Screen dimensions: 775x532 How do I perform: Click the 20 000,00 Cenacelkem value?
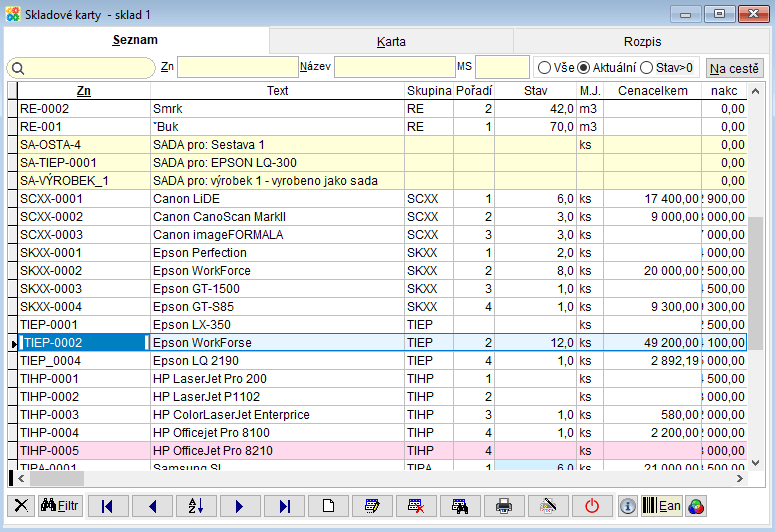[x=652, y=270]
